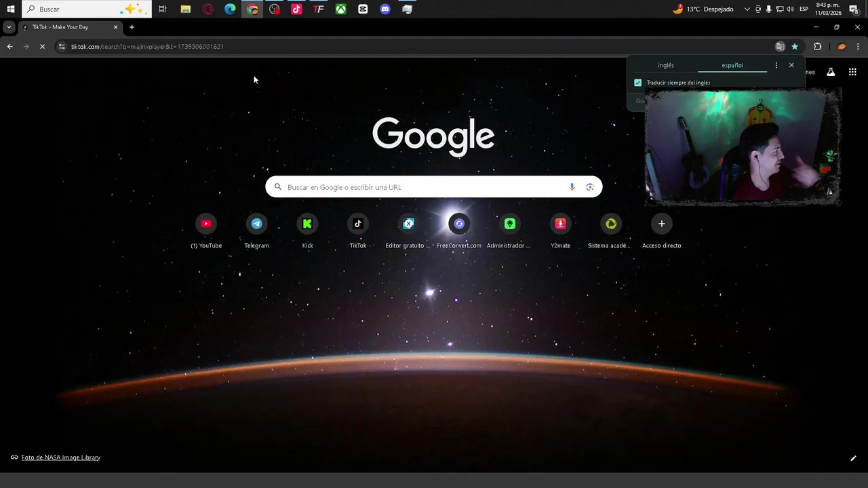Open the network icon in system tray
868x488 pixels.
[x=780, y=9]
